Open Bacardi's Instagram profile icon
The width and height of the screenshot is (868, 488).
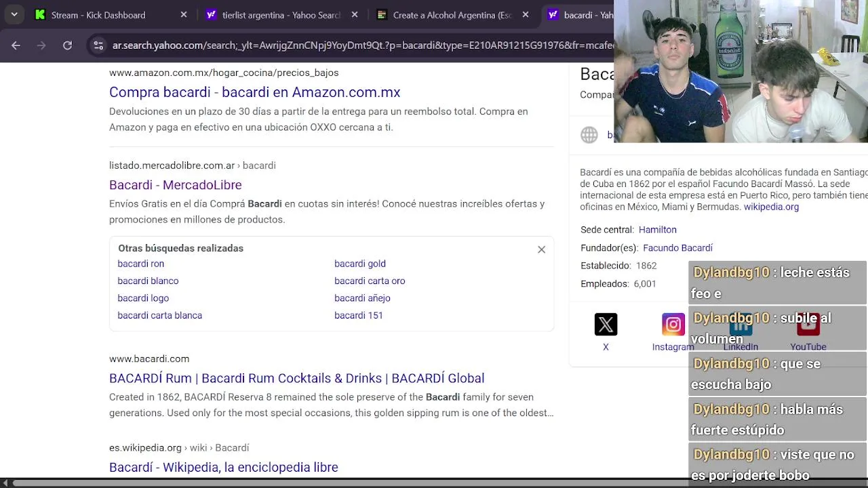pyautogui.click(x=673, y=325)
